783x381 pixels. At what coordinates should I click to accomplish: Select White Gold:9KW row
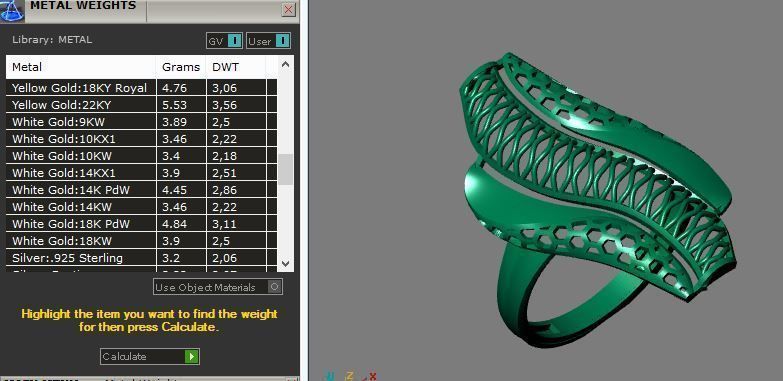coord(141,122)
